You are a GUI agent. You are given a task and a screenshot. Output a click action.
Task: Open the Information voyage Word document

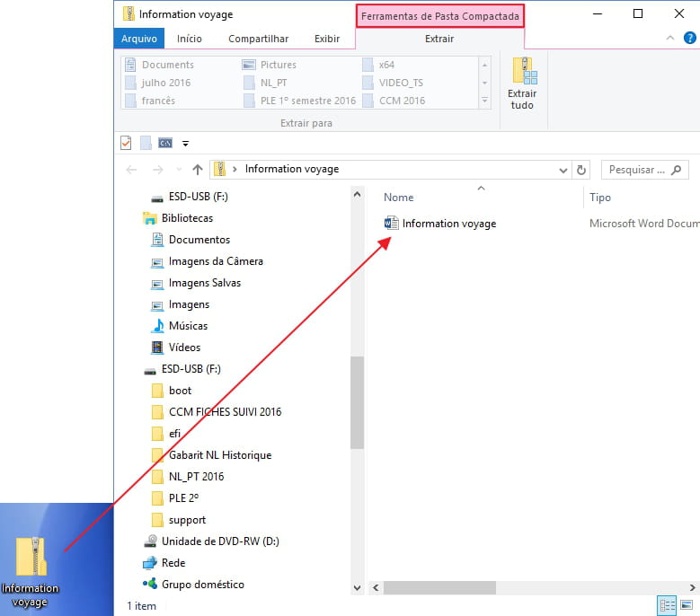coord(448,224)
